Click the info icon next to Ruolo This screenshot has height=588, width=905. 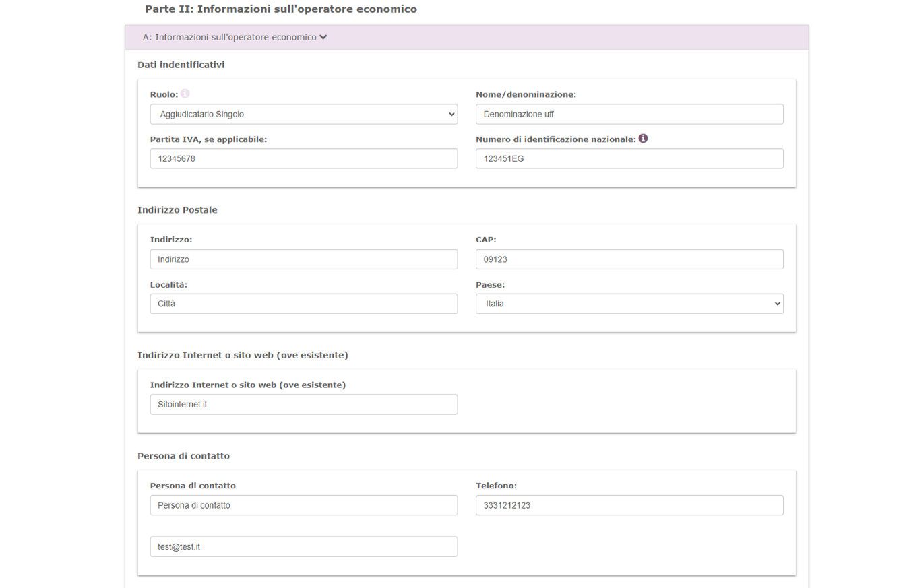pyautogui.click(x=185, y=94)
